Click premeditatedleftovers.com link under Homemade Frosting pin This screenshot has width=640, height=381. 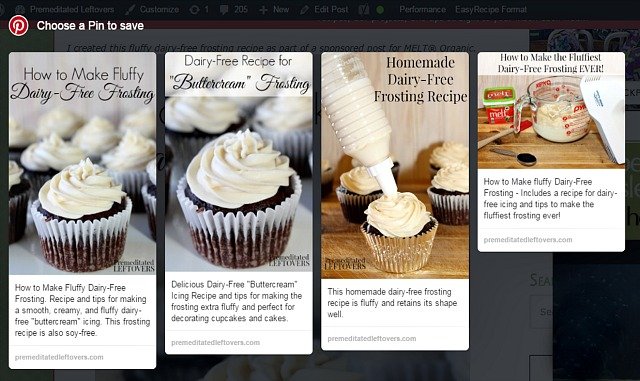372,339
